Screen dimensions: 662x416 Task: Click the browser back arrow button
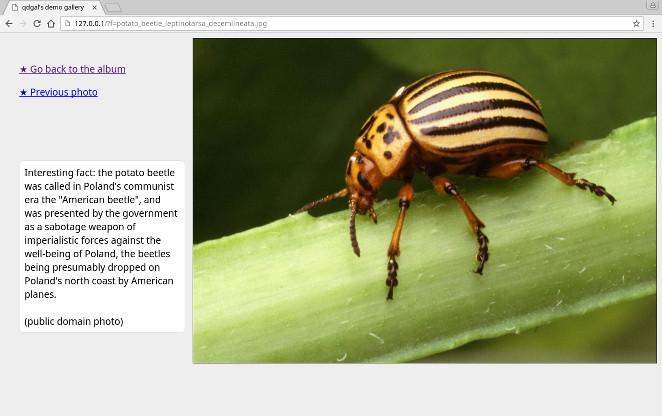pyautogui.click(x=9, y=23)
